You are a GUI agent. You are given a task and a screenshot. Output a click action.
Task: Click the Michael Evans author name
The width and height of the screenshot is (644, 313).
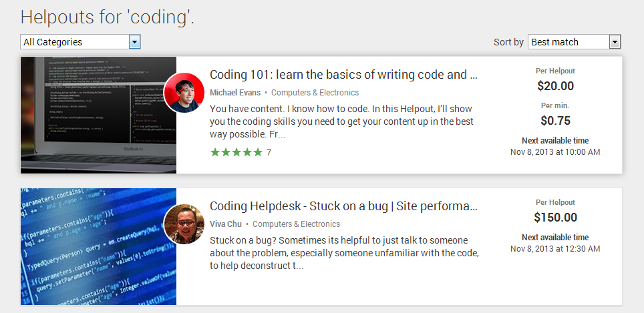tap(235, 93)
